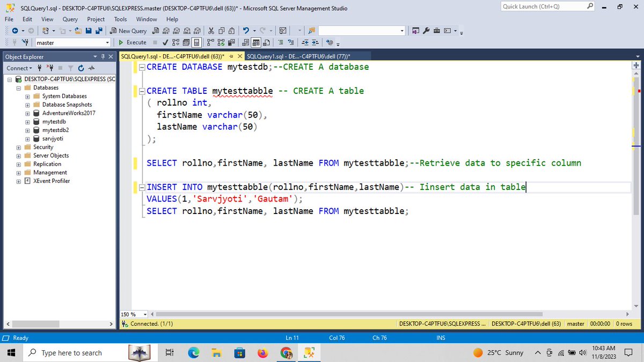Screen dimensions: 644x362
Task: Click Disconnect icon in Object Explorer
Action: tap(49, 68)
